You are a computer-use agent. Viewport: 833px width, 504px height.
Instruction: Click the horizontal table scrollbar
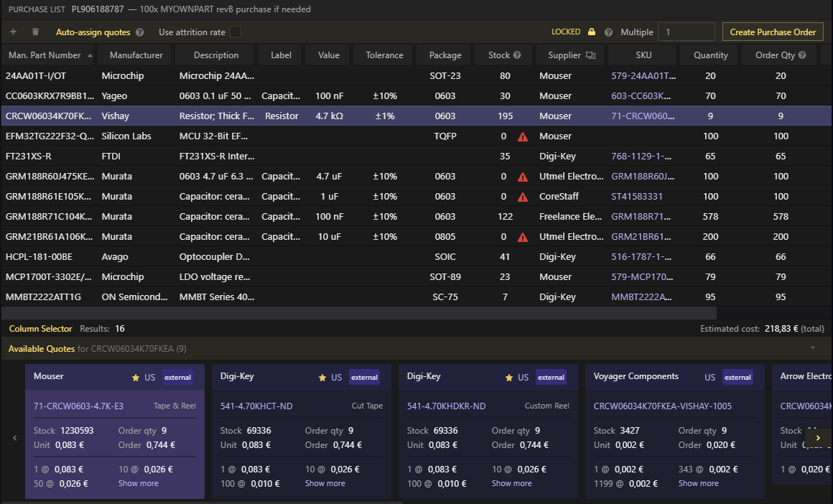(x=358, y=313)
